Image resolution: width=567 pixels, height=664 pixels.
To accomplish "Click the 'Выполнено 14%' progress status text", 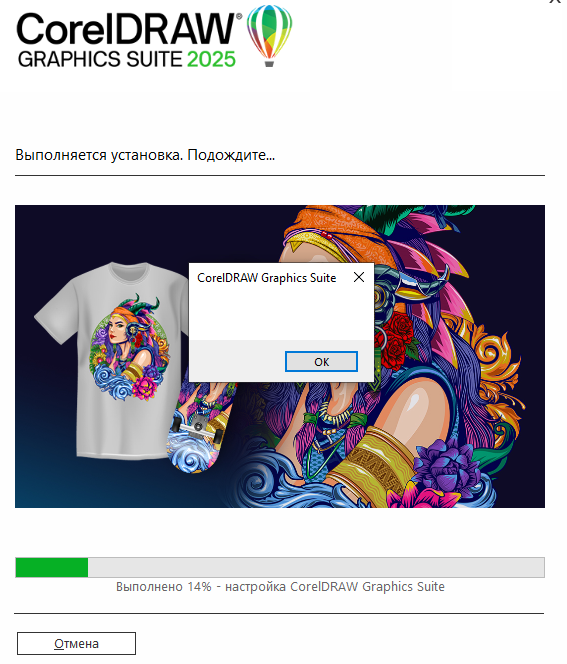I will tap(163, 587).
